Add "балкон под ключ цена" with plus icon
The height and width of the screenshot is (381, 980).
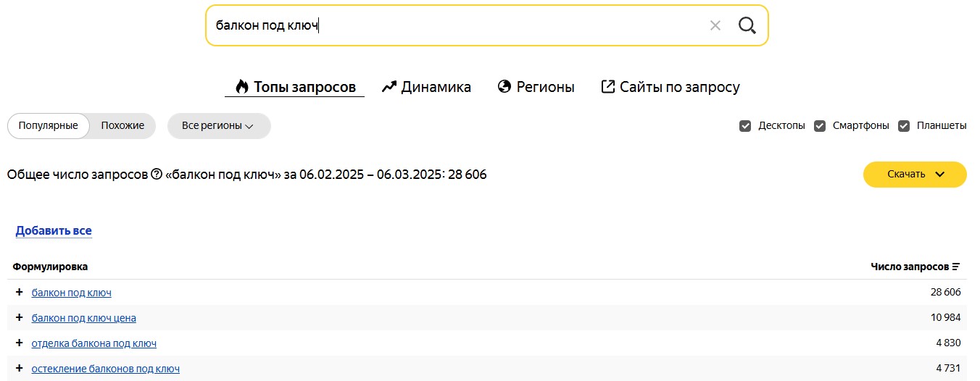click(19, 317)
